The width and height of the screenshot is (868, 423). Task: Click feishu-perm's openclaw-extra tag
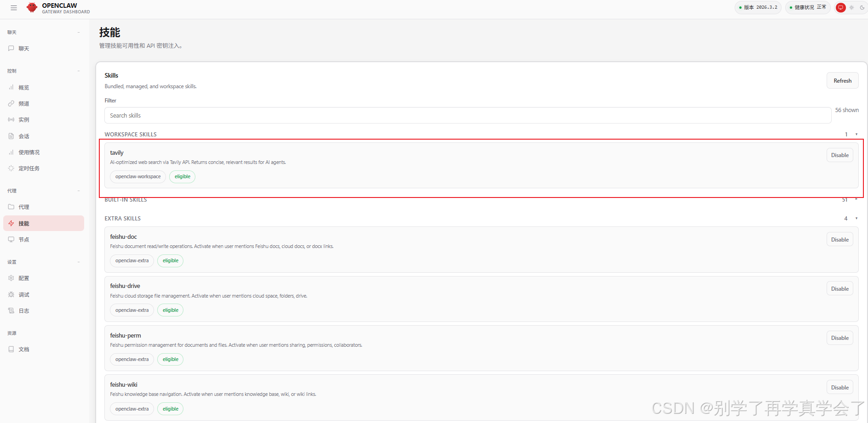[x=132, y=359]
